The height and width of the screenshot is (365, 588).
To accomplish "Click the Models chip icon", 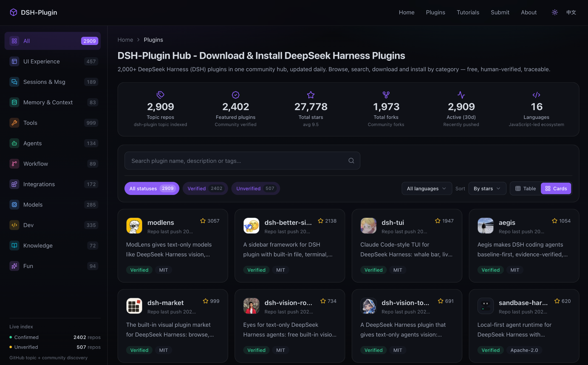I will (x=14, y=205).
